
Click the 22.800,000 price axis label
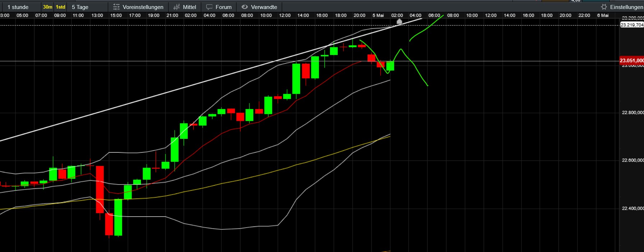tap(632, 112)
